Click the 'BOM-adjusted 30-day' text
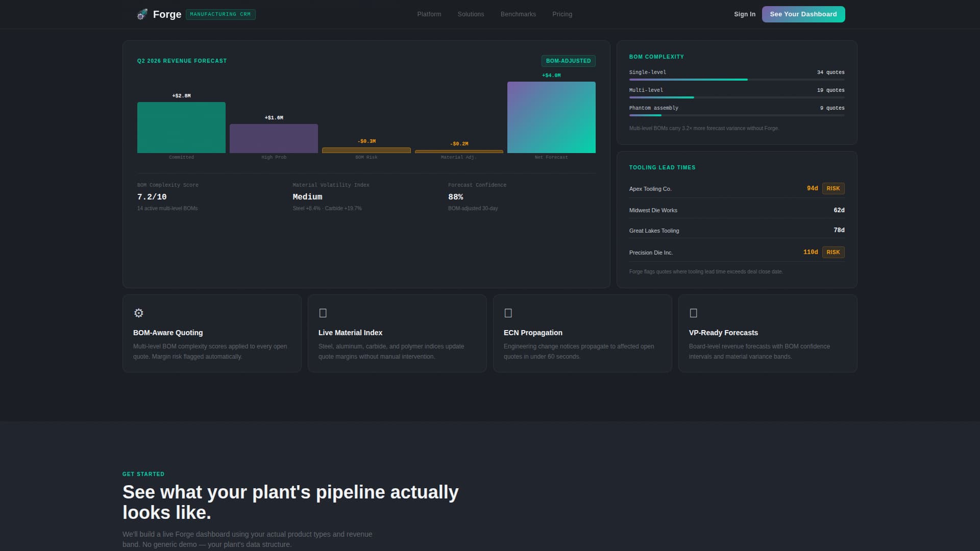 point(473,208)
